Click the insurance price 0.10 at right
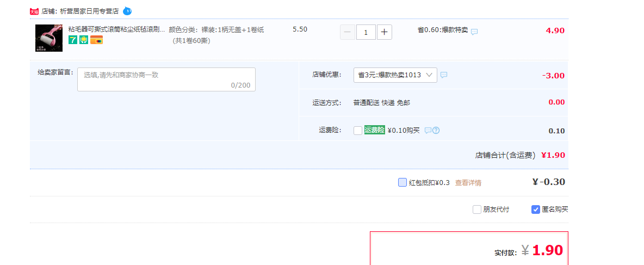The height and width of the screenshot is (265, 644). click(556, 131)
